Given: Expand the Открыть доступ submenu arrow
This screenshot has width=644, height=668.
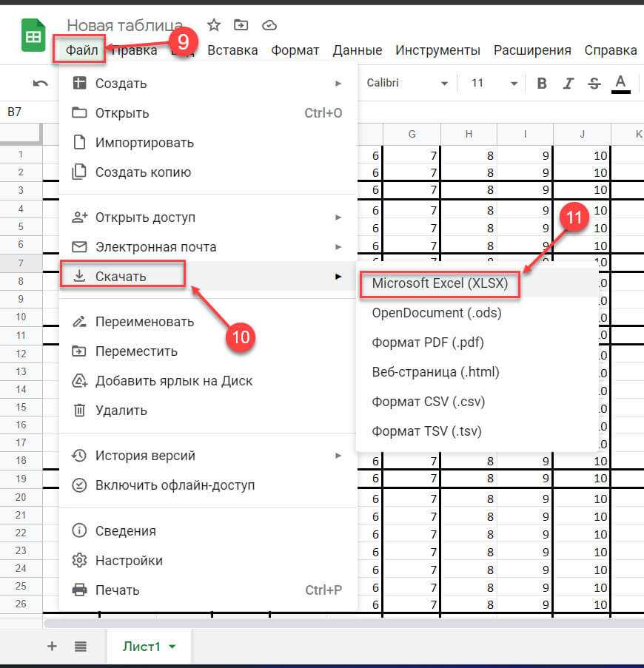Looking at the screenshot, I should click(338, 217).
